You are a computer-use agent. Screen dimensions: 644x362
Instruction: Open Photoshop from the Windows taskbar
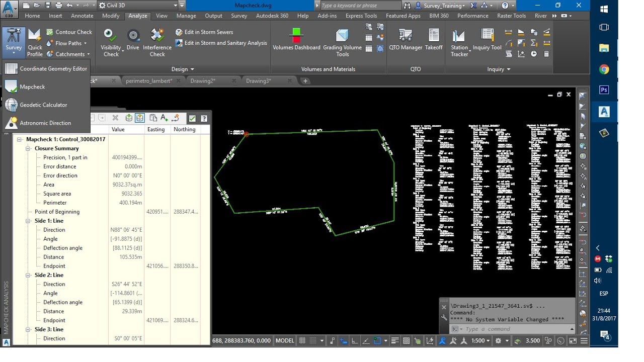tap(604, 90)
